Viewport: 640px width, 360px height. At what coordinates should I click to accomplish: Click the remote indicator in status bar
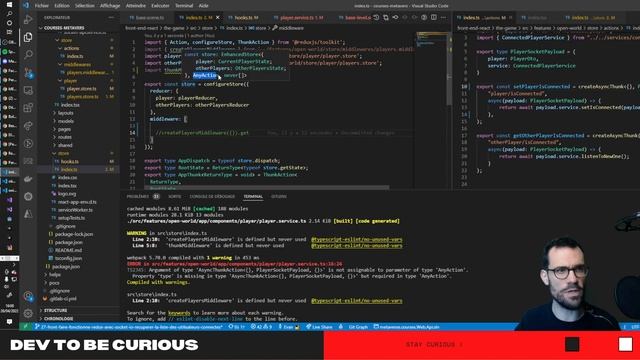coord(25,327)
